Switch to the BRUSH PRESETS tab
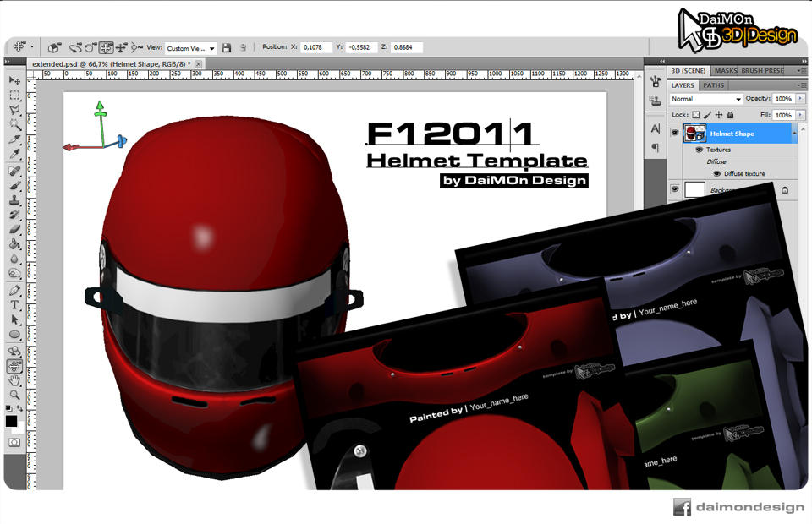812x524 pixels. coord(762,70)
